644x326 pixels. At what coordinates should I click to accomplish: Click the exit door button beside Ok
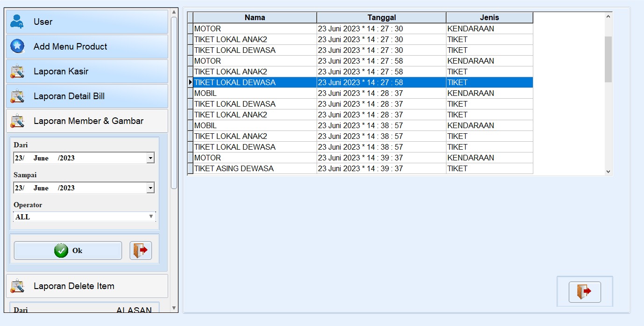(x=141, y=251)
